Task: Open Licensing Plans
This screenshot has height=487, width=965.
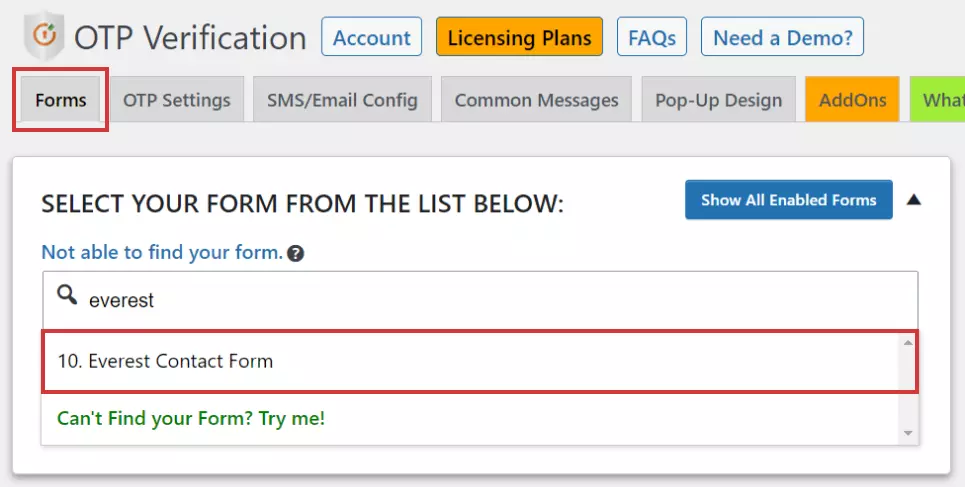Action: pyautogui.click(x=519, y=38)
